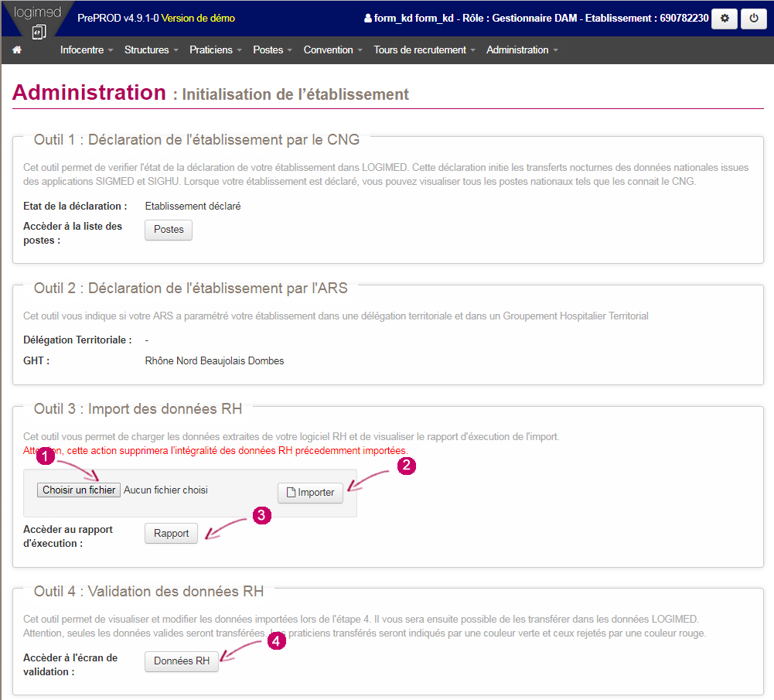
Task: Select 'Etablissement déclaré' status text
Action: coord(193,206)
